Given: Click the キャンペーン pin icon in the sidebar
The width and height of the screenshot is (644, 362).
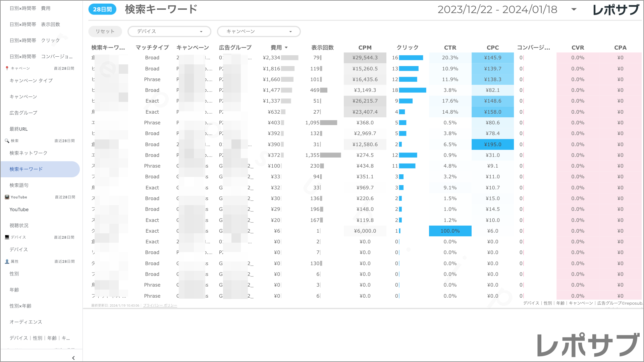Looking at the screenshot, I should click(7, 68).
